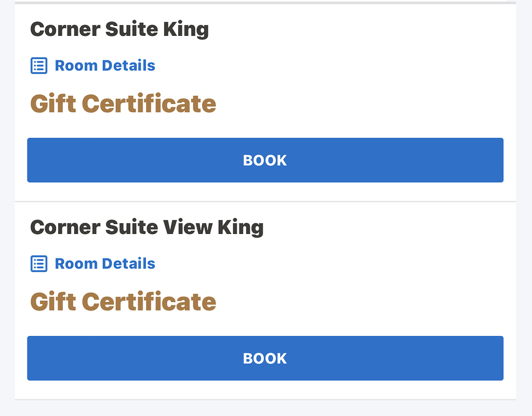Click the Corner Suite View King heading

point(147,227)
